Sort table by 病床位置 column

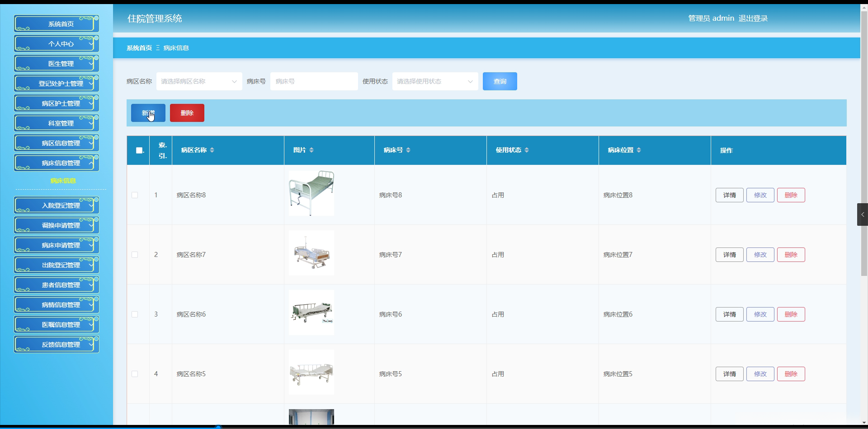point(639,150)
